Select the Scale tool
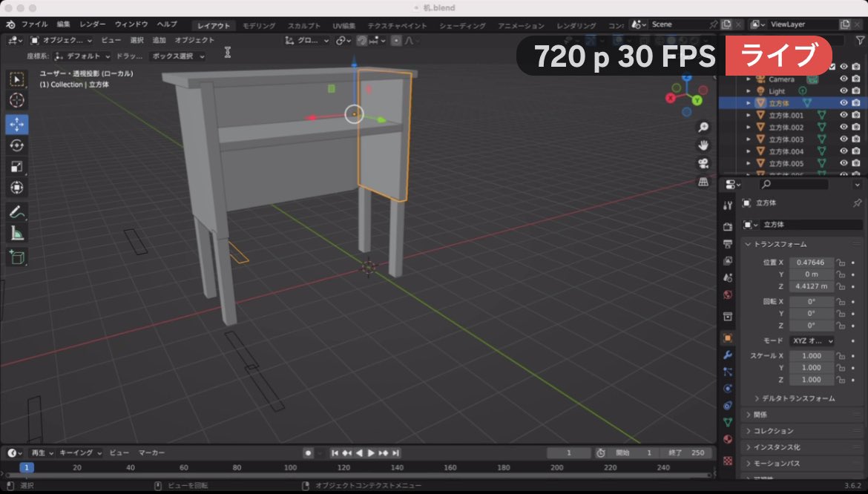The width and height of the screenshot is (868, 494). (x=16, y=166)
